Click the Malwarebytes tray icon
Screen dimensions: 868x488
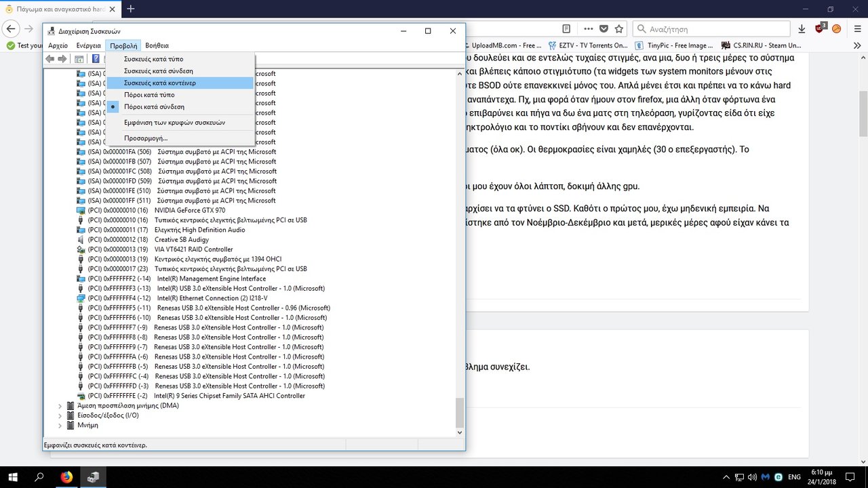pos(766,477)
